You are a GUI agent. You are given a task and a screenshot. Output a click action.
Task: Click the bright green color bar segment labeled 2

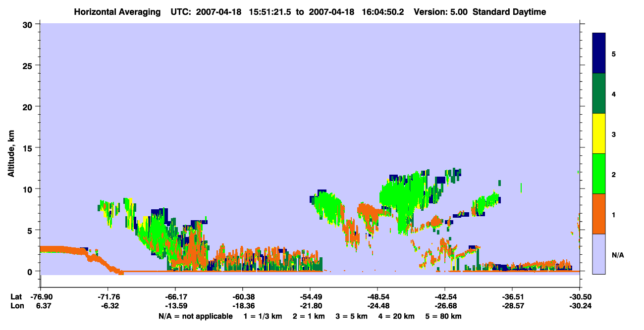tap(599, 174)
